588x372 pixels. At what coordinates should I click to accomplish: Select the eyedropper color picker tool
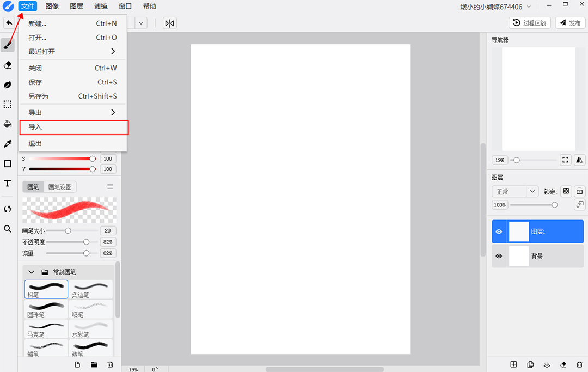click(8, 144)
